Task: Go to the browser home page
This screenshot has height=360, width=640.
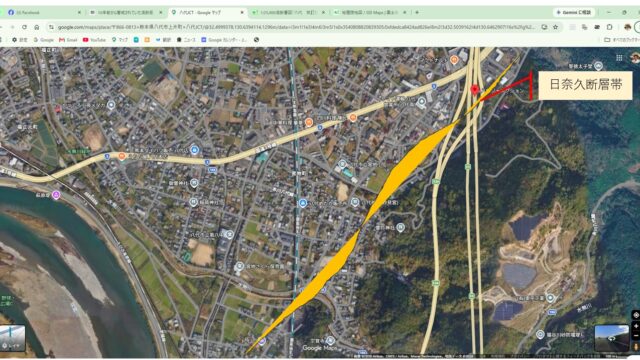Action: pos(37,27)
